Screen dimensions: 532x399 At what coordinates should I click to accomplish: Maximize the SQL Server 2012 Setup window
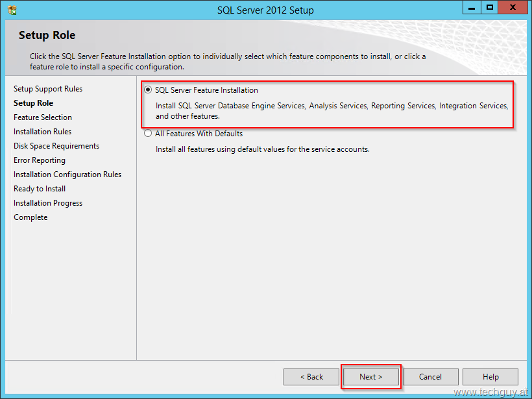click(490, 8)
